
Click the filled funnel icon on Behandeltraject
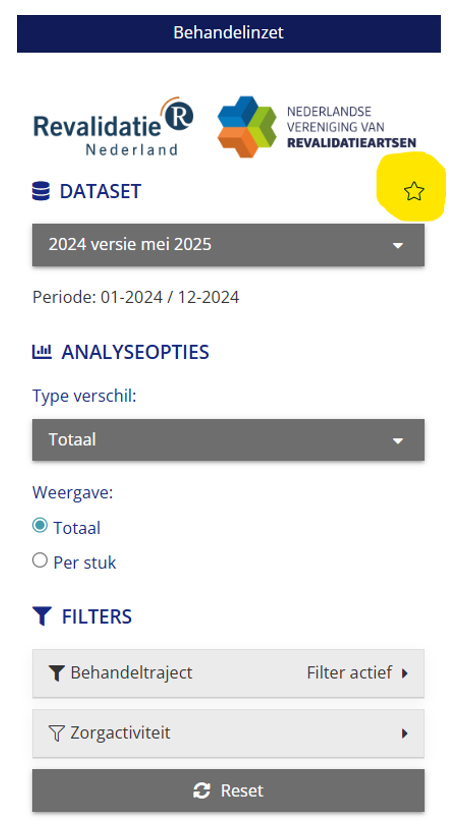(56, 673)
